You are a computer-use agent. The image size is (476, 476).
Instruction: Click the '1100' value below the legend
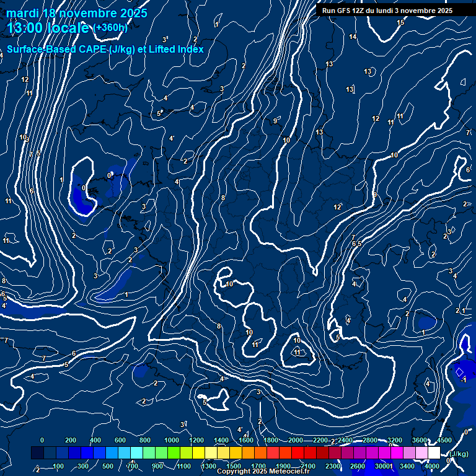coord(183,466)
